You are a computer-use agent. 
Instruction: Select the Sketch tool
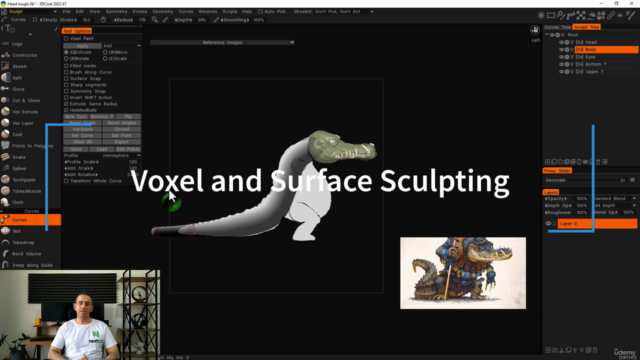pyautogui.click(x=19, y=66)
